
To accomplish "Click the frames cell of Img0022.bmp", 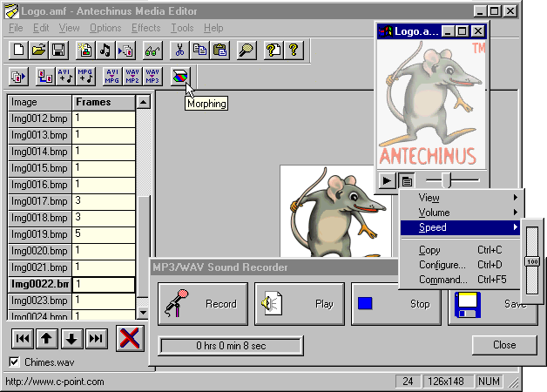I will [104, 284].
